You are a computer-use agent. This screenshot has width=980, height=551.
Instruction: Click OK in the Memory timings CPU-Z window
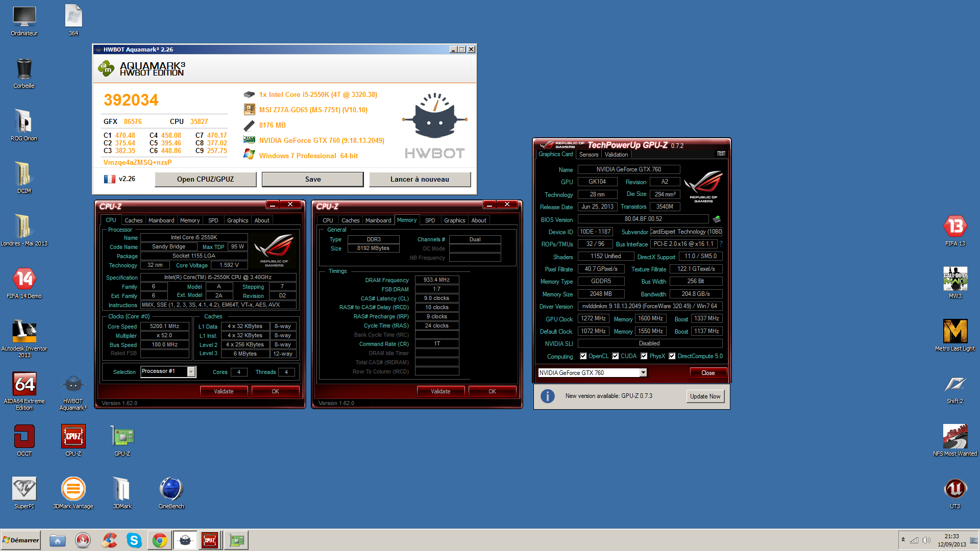492,391
